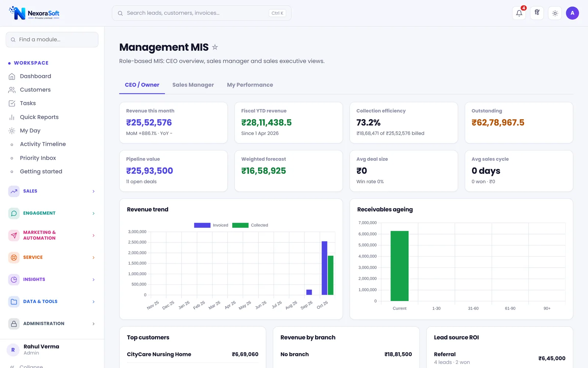The height and width of the screenshot is (368, 588).
Task: Expand the DATA & TOOLS chevron
Action: pos(93,302)
